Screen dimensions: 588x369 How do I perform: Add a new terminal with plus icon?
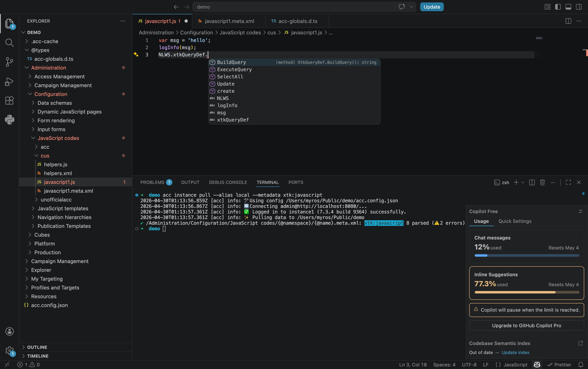click(x=516, y=182)
